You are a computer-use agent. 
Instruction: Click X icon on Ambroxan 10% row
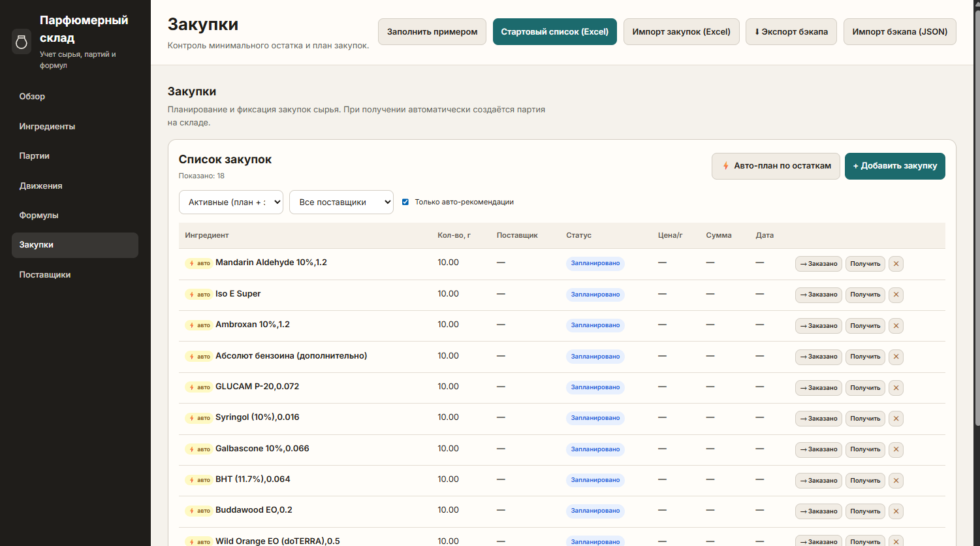(x=896, y=326)
